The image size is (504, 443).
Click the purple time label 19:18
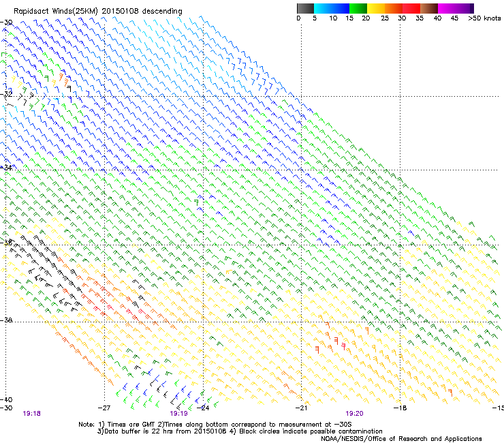coord(31,414)
